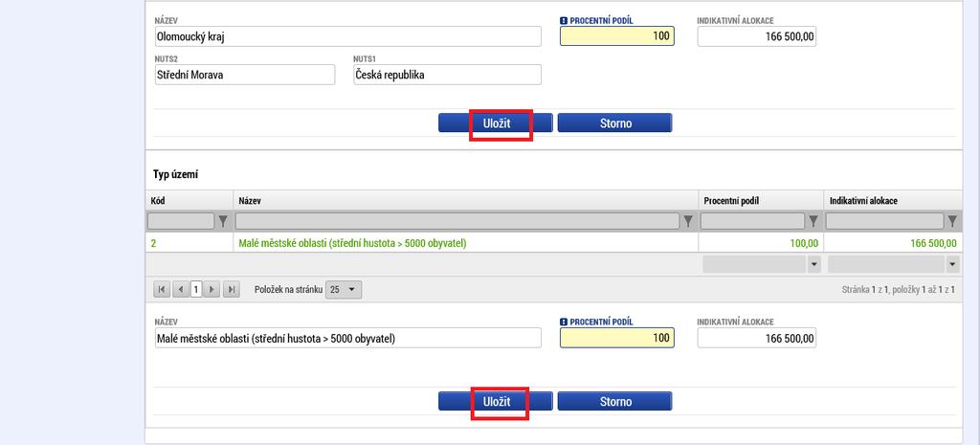
Task: Sort table by Kód column header
Action: (189, 201)
